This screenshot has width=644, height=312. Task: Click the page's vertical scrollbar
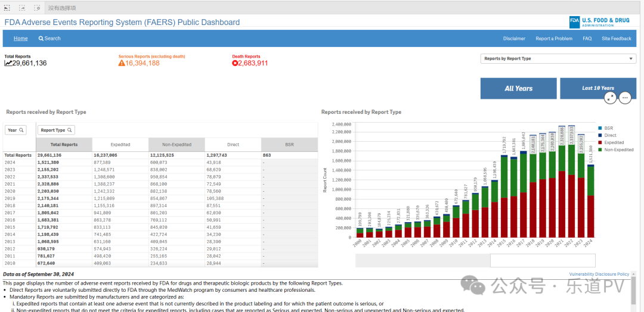coord(634,291)
